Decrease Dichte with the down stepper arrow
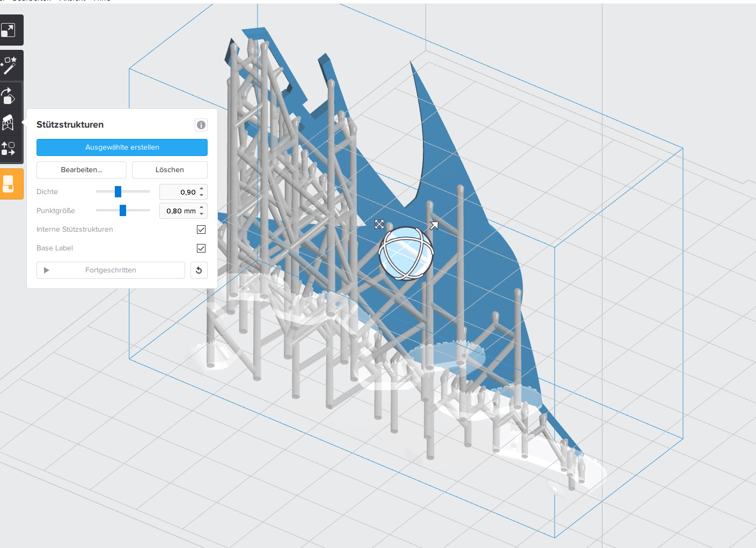 click(202, 195)
